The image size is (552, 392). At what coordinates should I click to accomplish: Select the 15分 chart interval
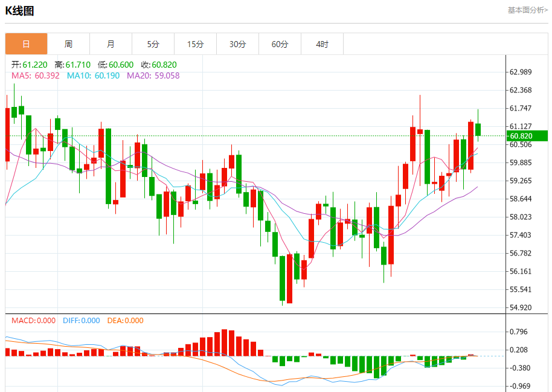[195, 44]
